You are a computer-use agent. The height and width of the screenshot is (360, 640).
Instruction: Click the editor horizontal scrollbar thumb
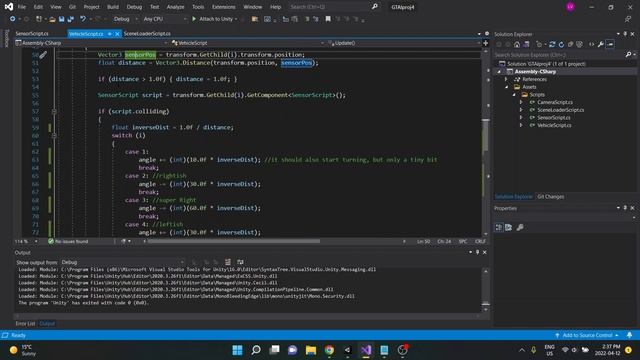[x=234, y=241]
